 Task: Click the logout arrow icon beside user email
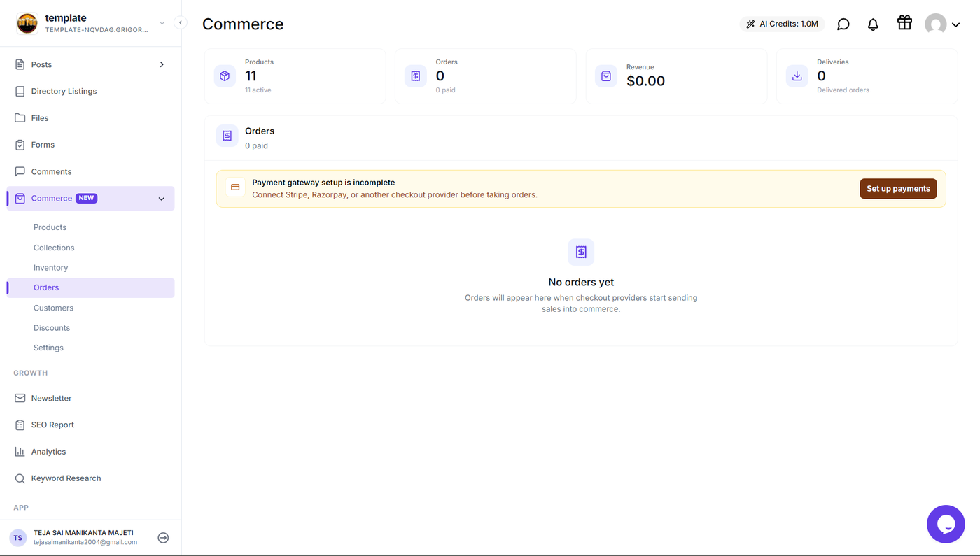[x=163, y=538]
